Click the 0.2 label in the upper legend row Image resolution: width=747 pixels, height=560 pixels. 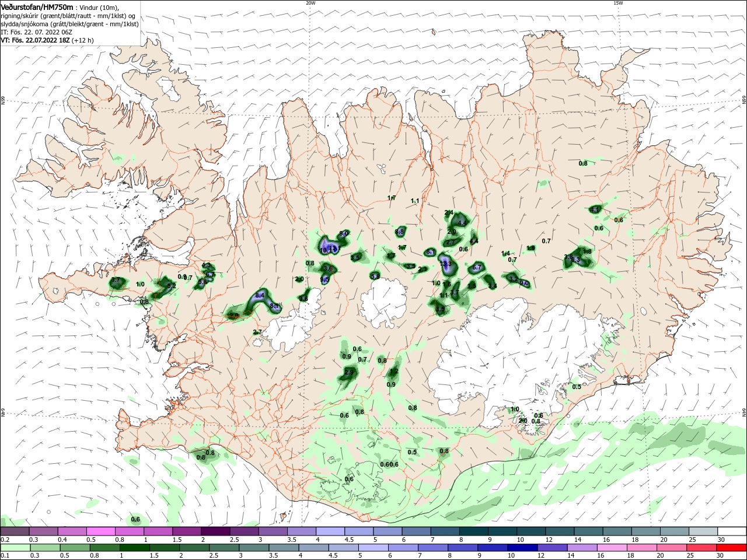[x=4, y=540]
